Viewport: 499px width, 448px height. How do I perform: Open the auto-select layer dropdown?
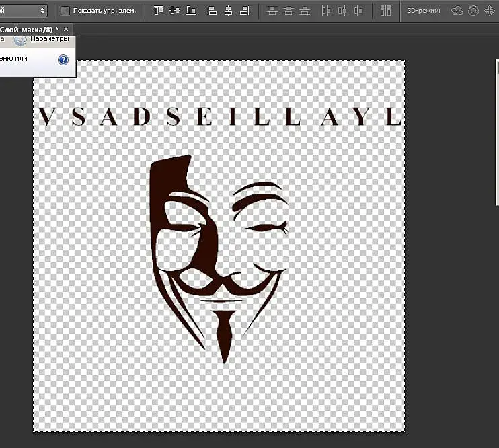[24, 11]
